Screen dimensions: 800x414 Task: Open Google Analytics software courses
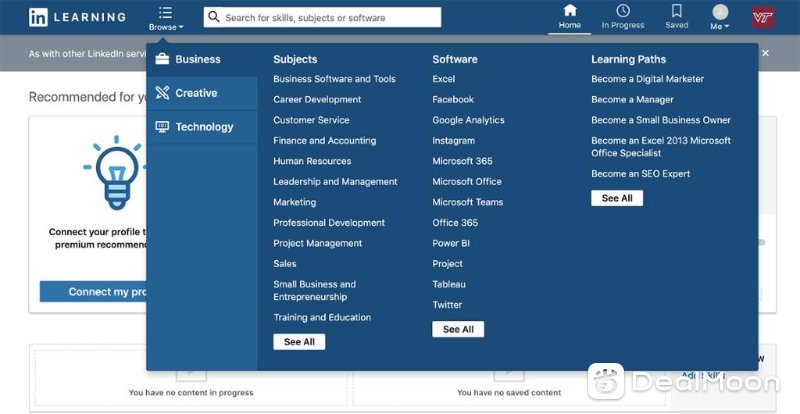(x=468, y=120)
